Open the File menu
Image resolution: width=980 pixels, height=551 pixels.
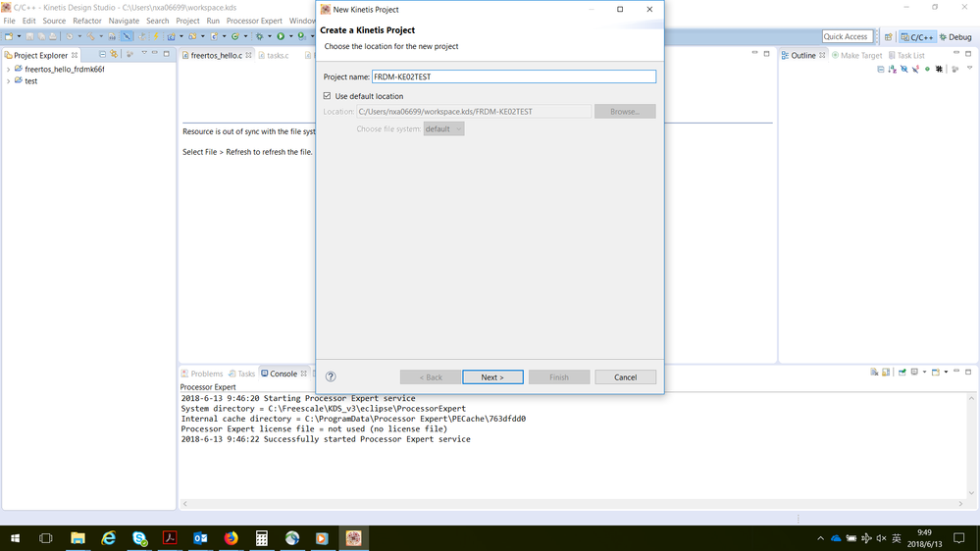point(10,21)
